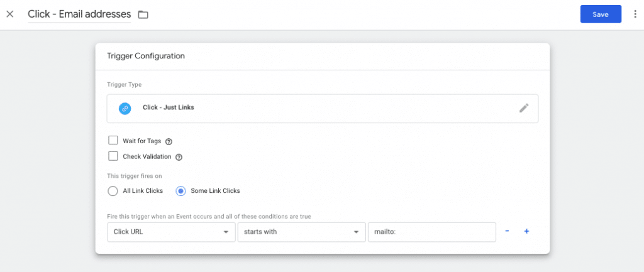The height and width of the screenshot is (272, 644).
Task: Enable the Wait for Tags checkbox
Action: click(113, 141)
